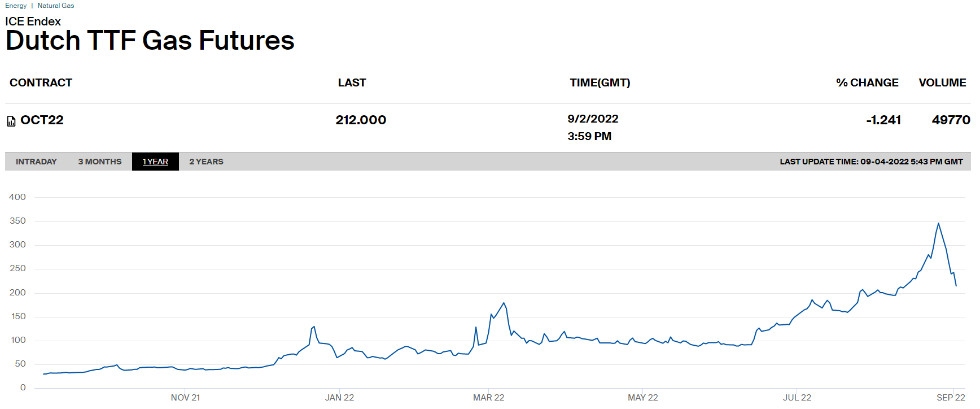Click the March 2022 price spike on chart
980x409 pixels.
click(504, 303)
